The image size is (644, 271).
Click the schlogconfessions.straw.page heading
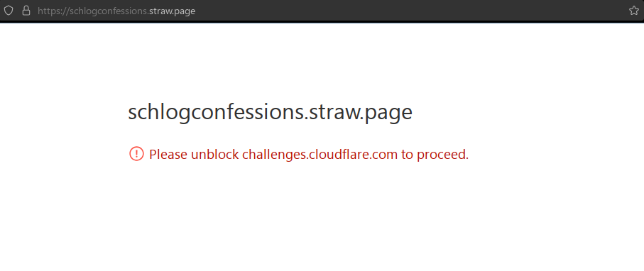(271, 113)
